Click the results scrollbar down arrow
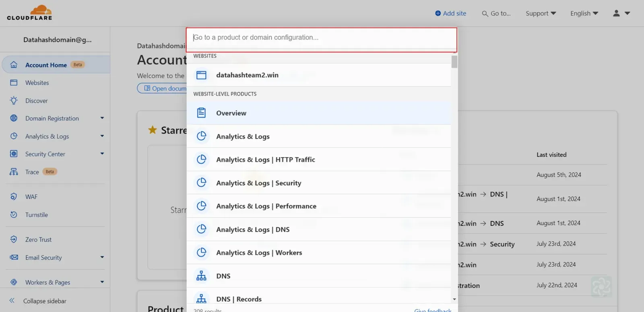The height and width of the screenshot is (312, 644). point(454,299)
